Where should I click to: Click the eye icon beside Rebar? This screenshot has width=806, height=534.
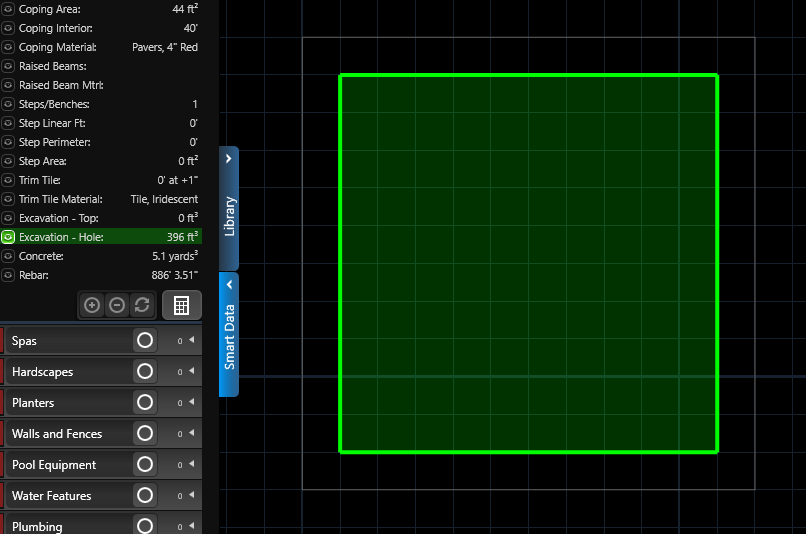click(8, 275)
